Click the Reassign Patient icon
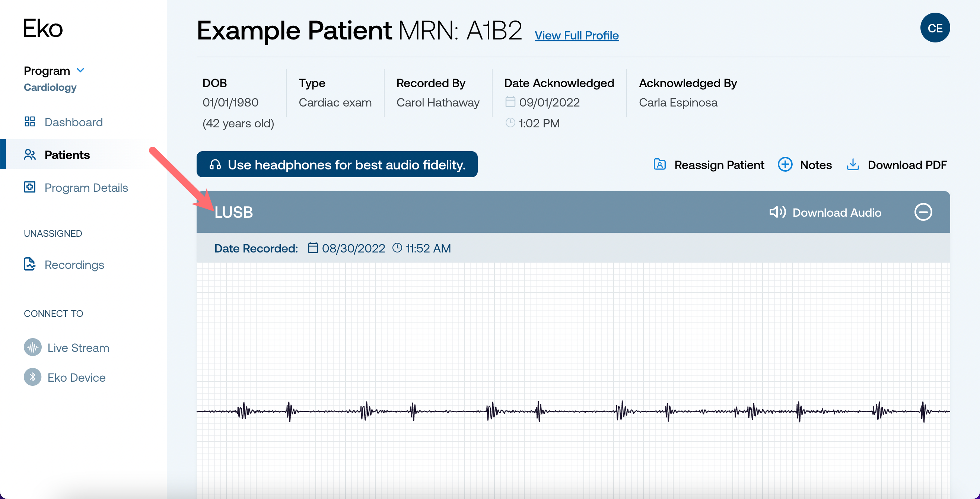Image resolution: width=980 pixels, height=499 pixels. click(659, 165)
